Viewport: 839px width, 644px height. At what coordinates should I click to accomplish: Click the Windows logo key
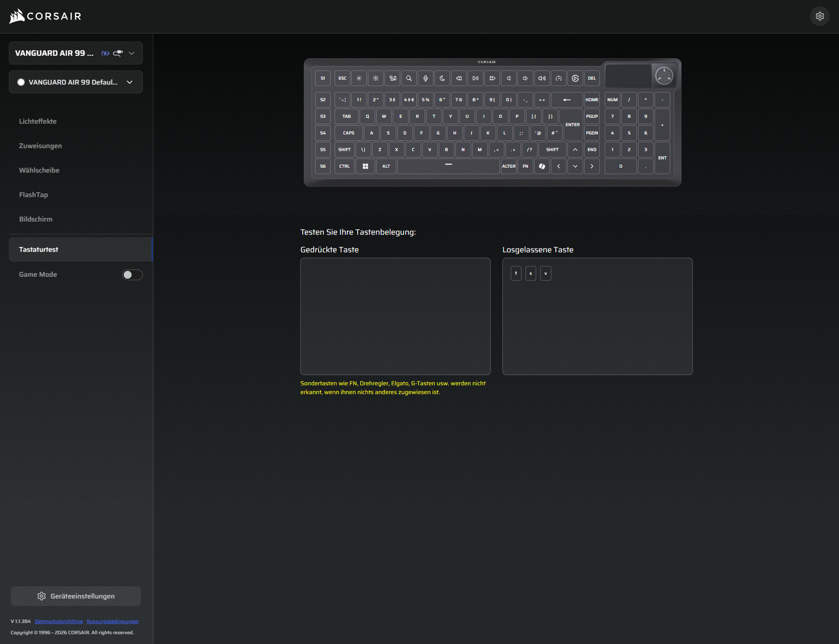tap(365, 166)
